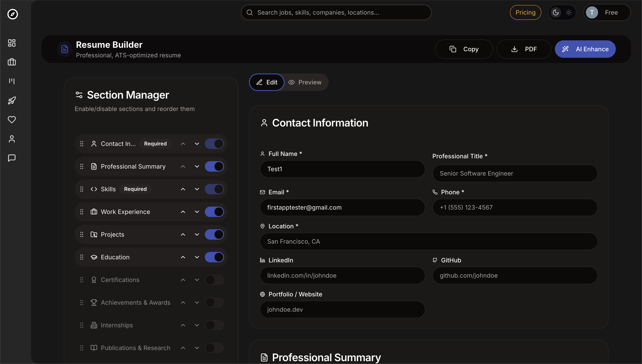Click the profile person icon in sidebar
Image resolution: width=642 pixels, height=364 pixels.
[x=12, y=139]
